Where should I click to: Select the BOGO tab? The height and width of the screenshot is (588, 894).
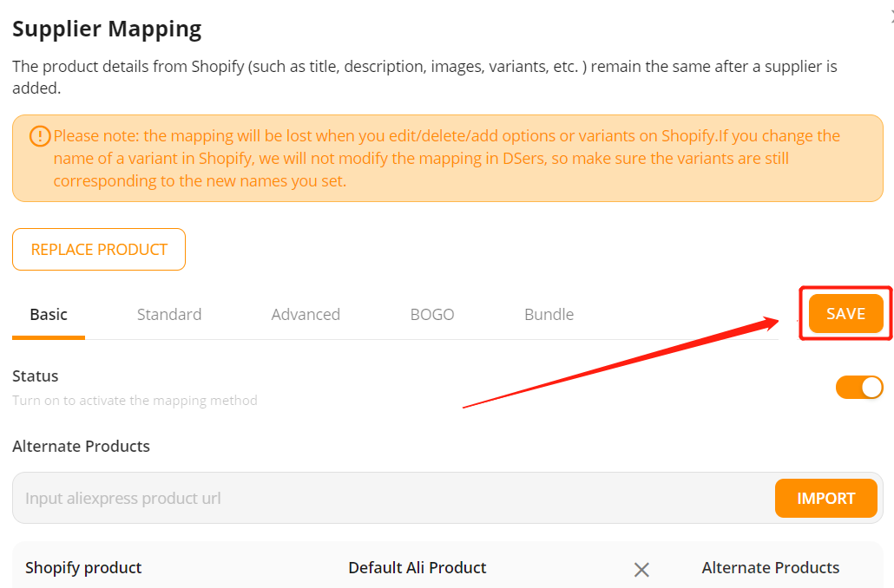(432, 315)
